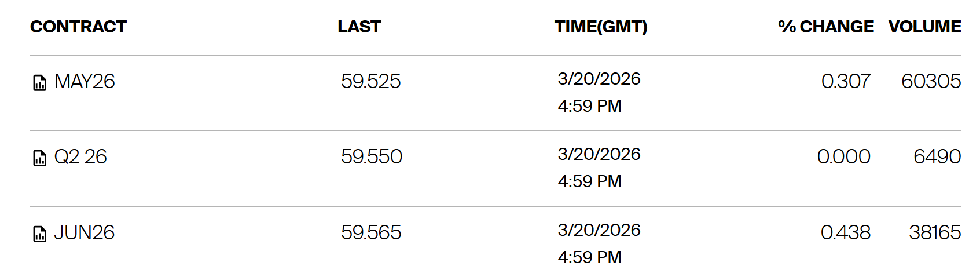Open the Q2 26 contract
The height and width of the screenshot is (273, 980).
tap(80, 156)
